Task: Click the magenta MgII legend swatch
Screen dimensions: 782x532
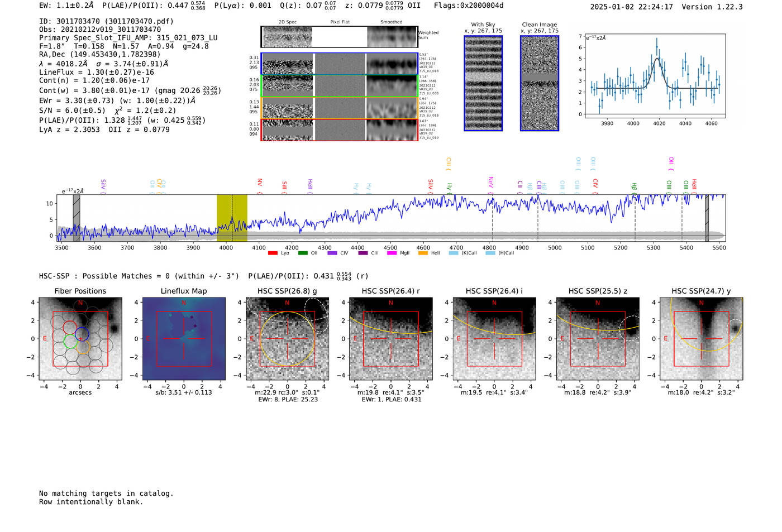Action: (x=392, y=253)
